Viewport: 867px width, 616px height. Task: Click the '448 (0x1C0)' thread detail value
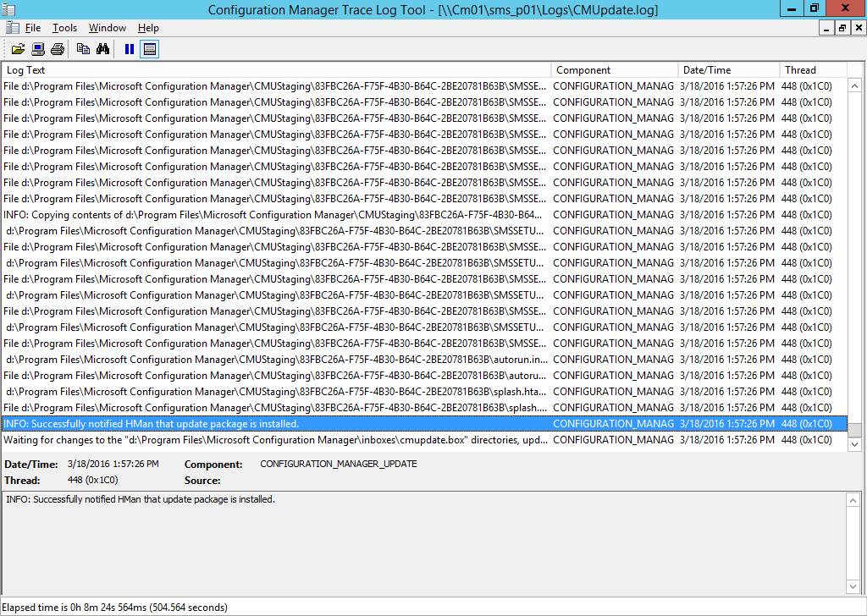(93, 480)
